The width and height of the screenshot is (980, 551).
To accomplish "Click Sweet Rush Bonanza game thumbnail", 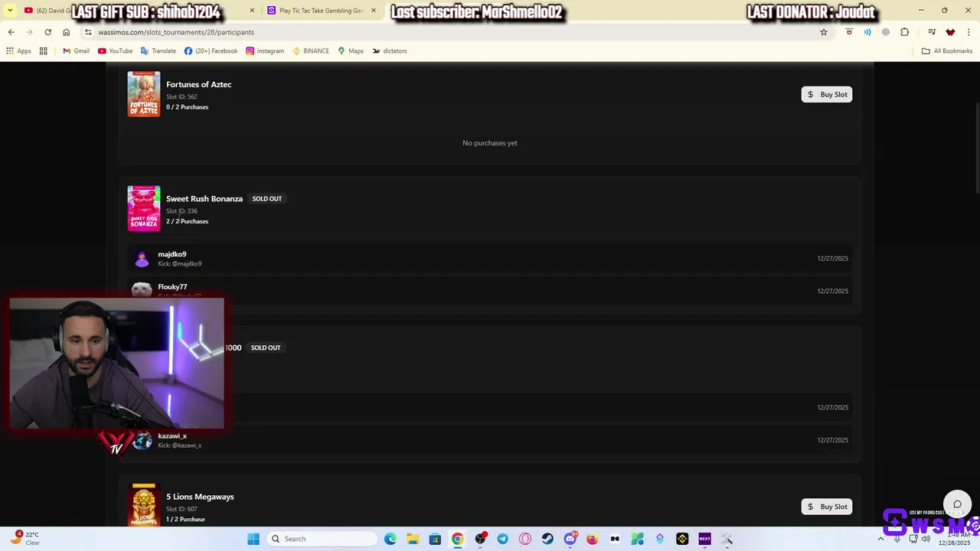I will coord(144,208).
